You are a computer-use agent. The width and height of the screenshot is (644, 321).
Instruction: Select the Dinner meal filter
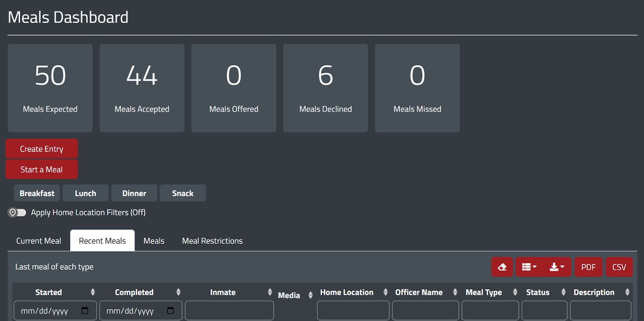point(134,193)
